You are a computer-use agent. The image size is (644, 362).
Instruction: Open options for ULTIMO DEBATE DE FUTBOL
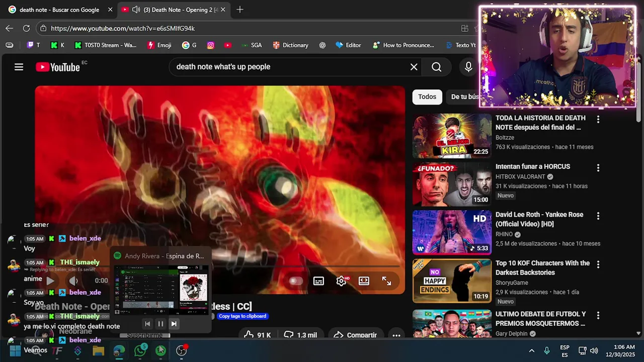click(598, 315)
